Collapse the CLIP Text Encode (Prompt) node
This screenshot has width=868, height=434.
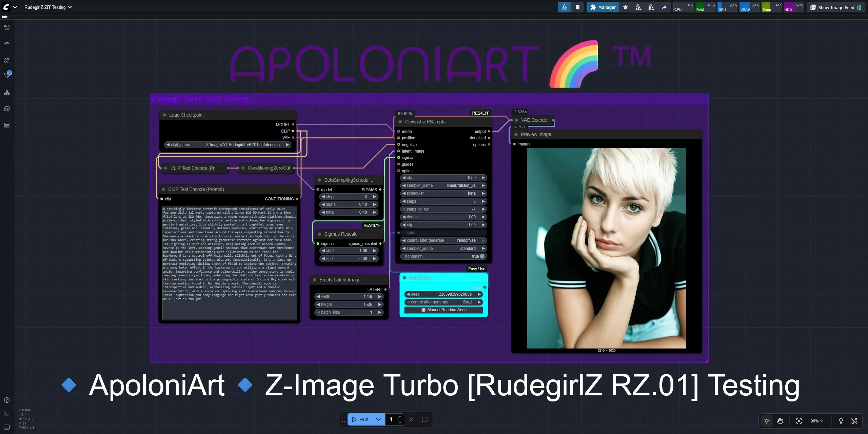tap(163, 189)
